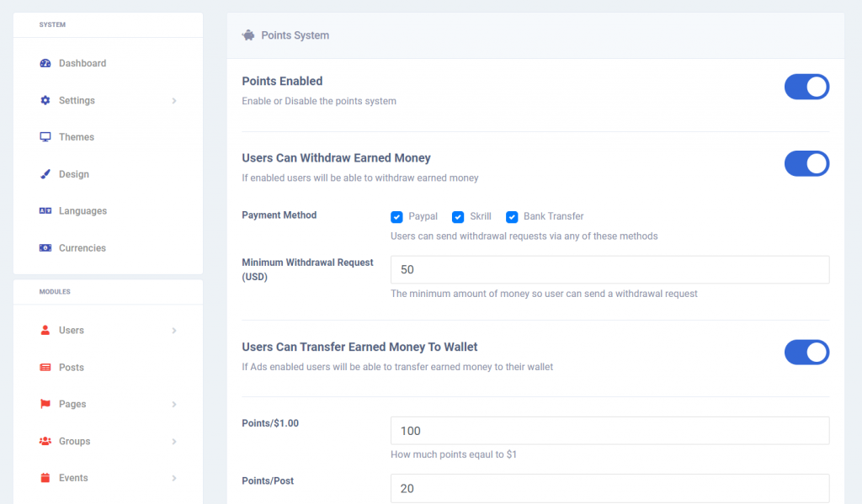Click the Design paintbrush icon
Screen dimensions: 862x504
tap(45, 173)
